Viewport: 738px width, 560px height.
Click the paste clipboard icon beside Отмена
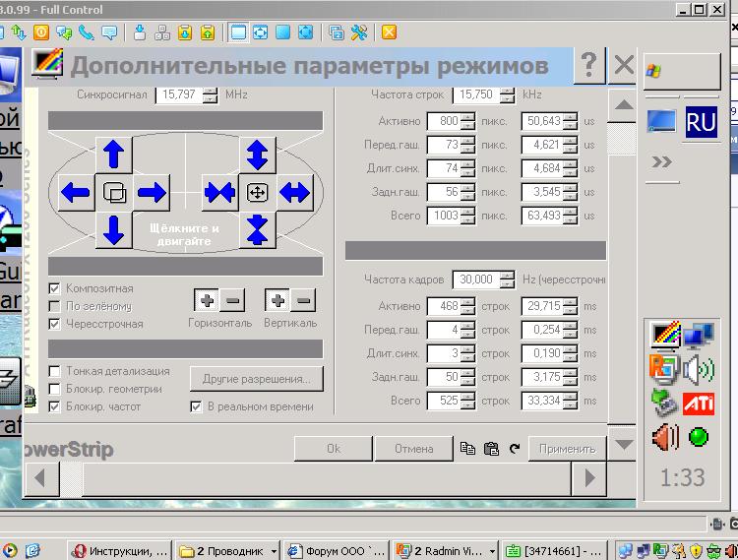[492, 449]
